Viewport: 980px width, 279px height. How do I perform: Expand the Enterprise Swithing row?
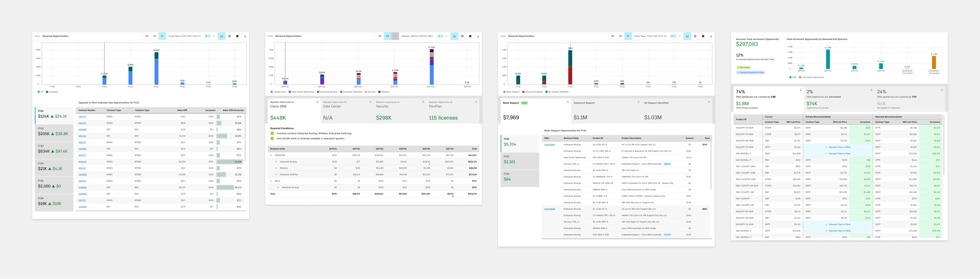tap(276, 175)
